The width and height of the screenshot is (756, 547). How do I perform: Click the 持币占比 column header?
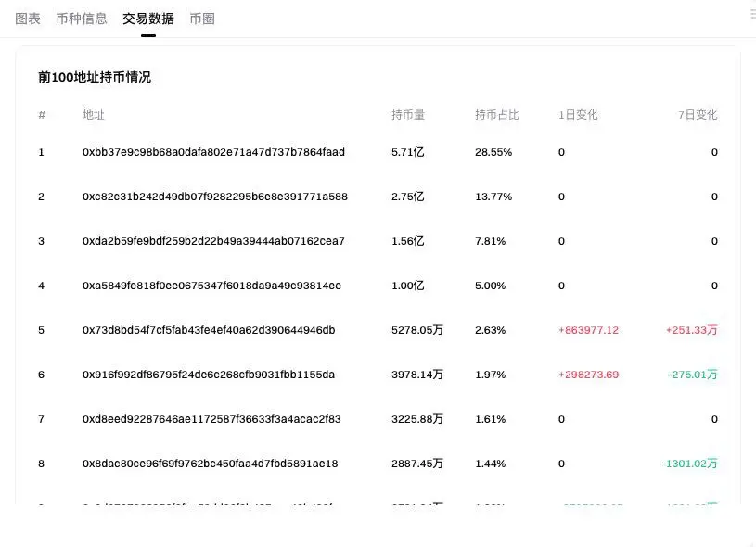click(496, 115)
